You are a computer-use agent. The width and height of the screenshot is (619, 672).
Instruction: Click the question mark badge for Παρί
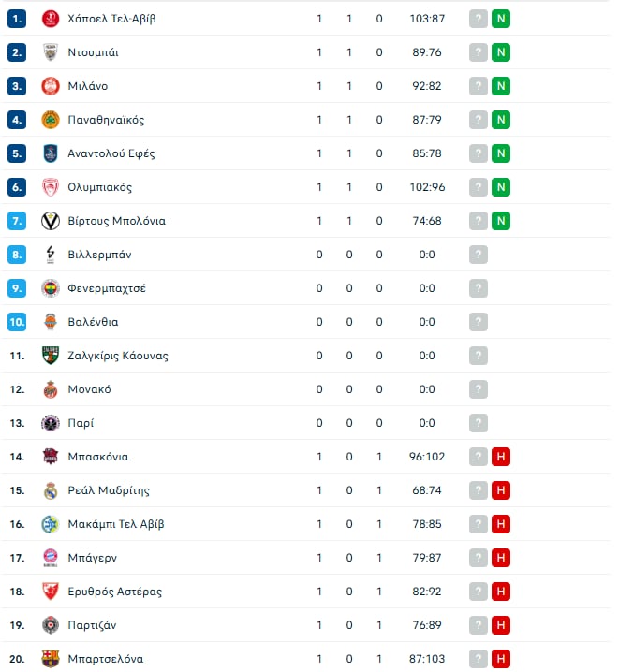click(x=479, y=423)
